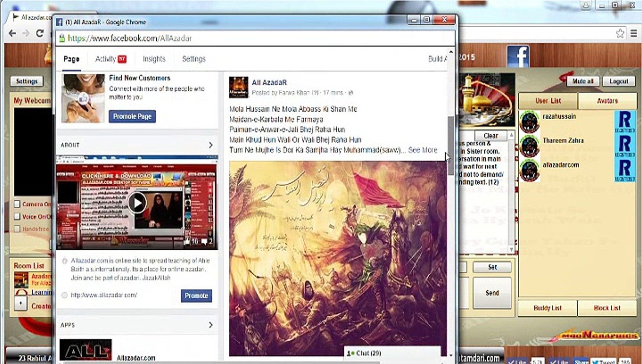Toggle the Handsfree checkbox
642x364 pixels.
click(18, 229)
